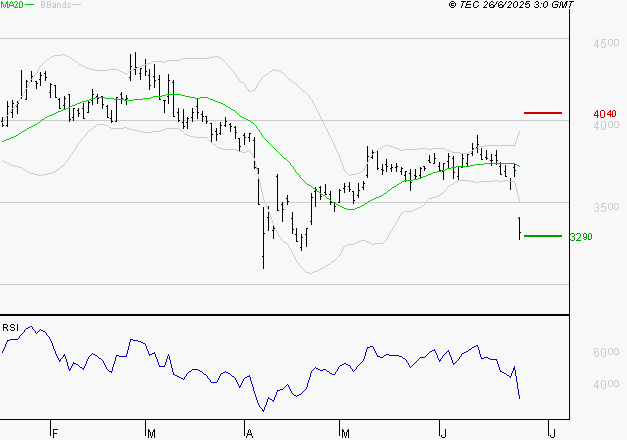Click the RSI indicator panel label
Screen dimensions: 627x440
pos(11,328)
